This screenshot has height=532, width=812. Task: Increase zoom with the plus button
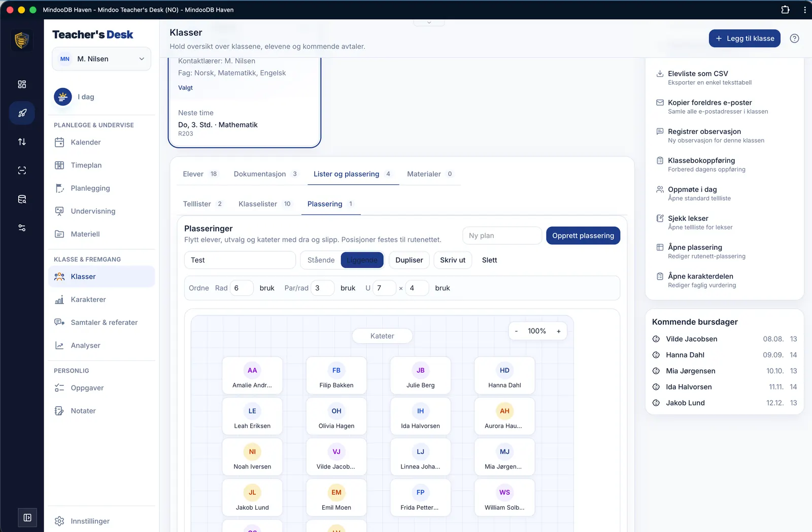(x=558, y=331)
